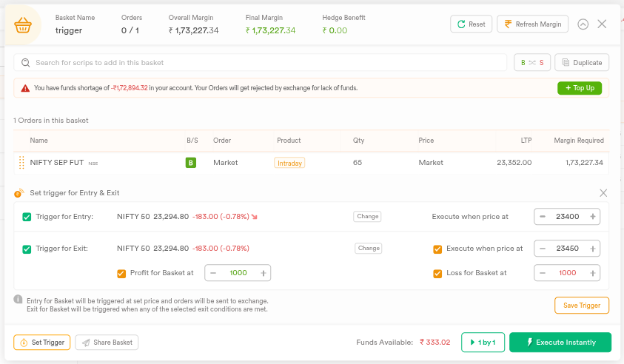Grab the drag handle of NIFTY SEP FUT row
This screenshot has width=624, height=364.
point(21,162)
